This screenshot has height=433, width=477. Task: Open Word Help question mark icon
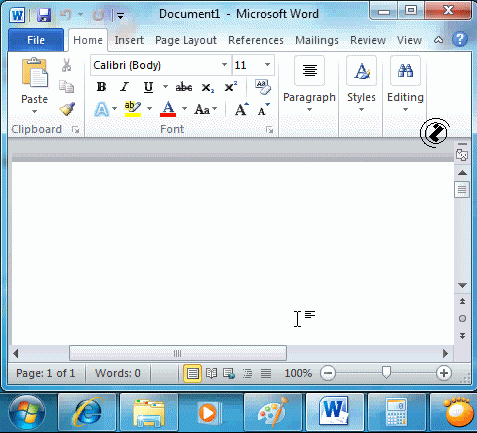[460, 39]
